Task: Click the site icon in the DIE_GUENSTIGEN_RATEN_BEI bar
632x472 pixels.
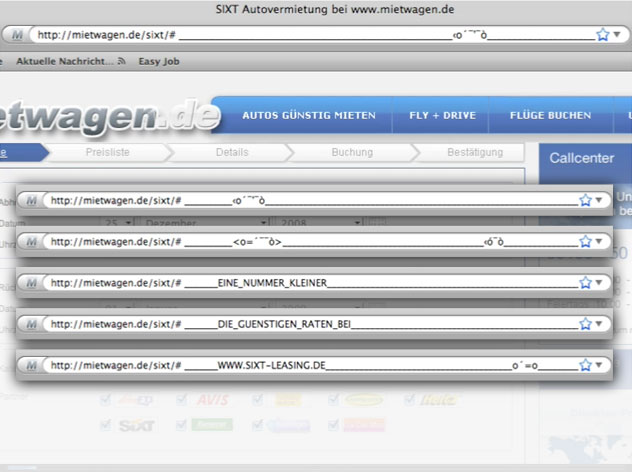Action: tap(32, 324)
